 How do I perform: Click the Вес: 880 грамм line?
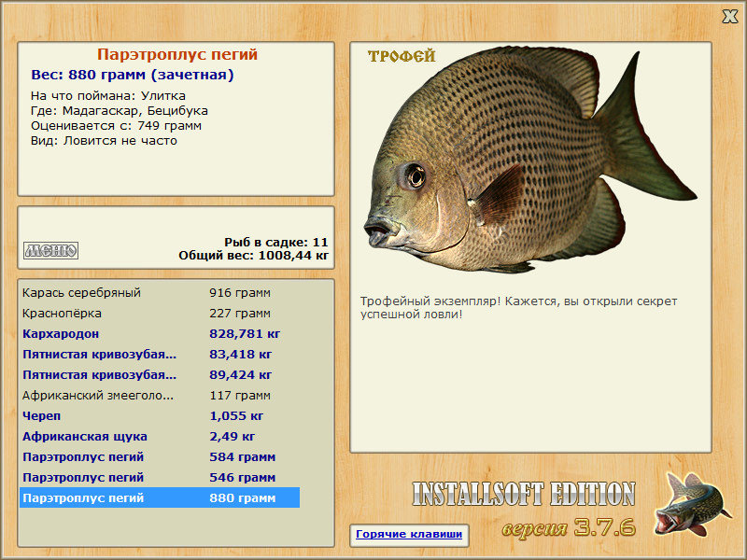point(133,75)
